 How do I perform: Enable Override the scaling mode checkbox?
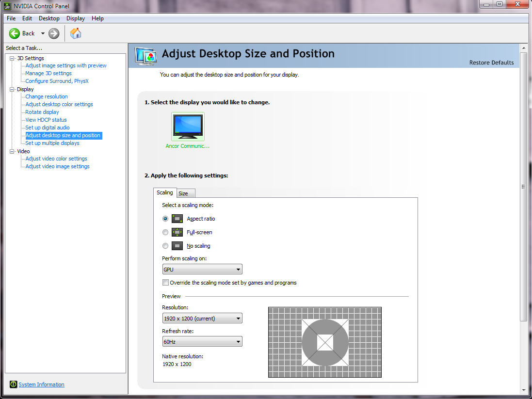coord(165,282)
